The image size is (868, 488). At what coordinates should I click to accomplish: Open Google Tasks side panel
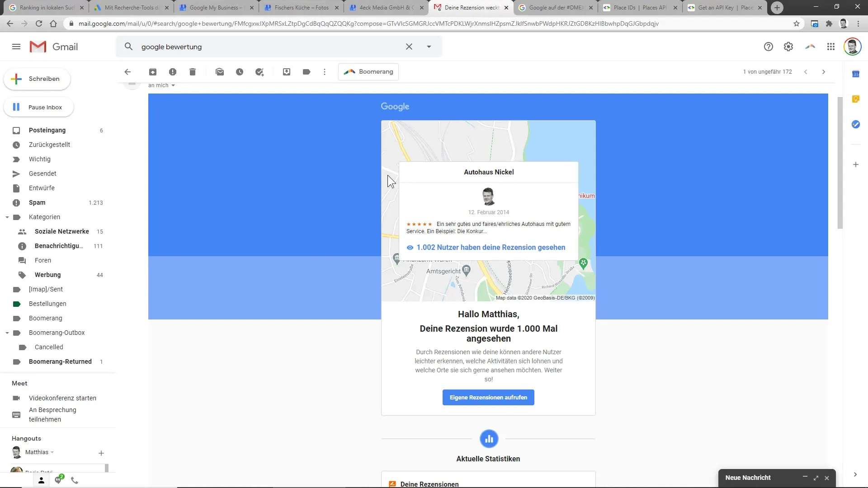point(856,124)
